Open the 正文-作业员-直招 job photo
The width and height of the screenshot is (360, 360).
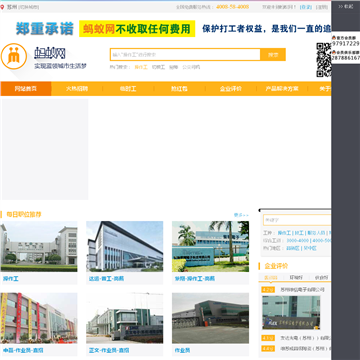pyautogui.click(x=125, y=318)
